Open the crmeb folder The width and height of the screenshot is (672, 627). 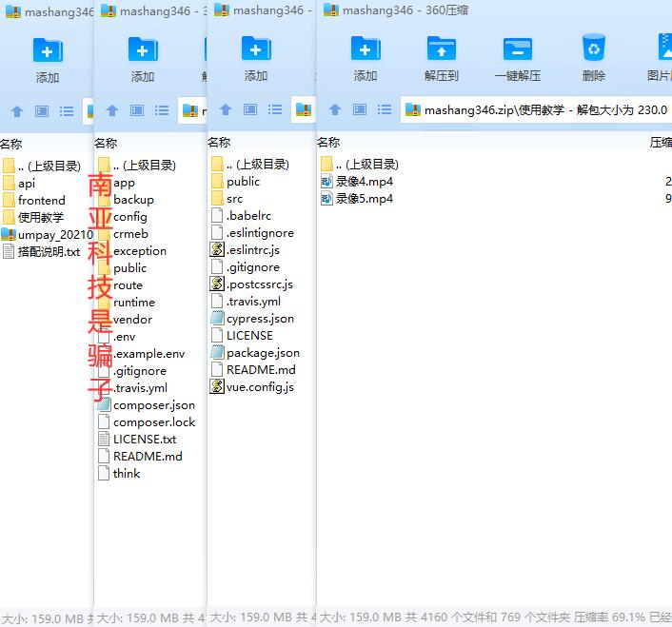point(130,234)
